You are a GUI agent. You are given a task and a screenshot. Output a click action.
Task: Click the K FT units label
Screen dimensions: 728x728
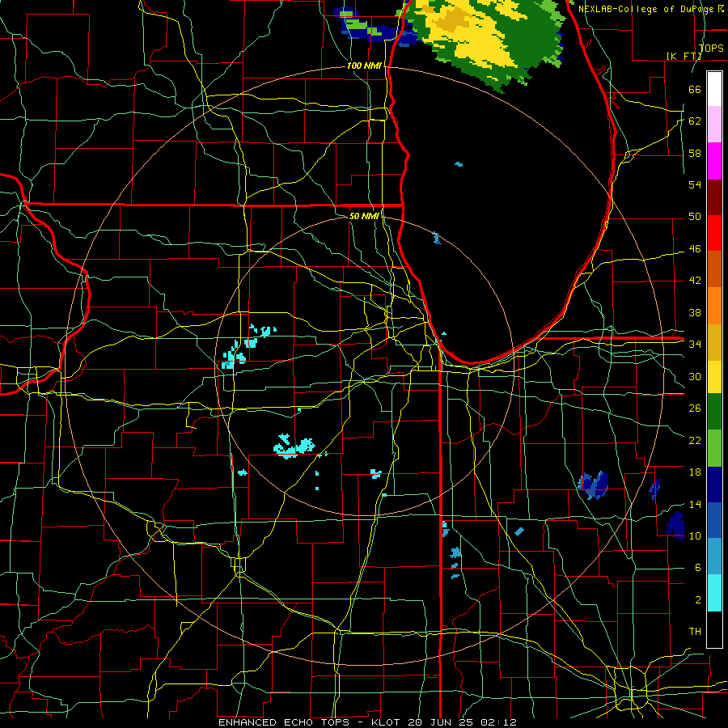tap(684, 56)
